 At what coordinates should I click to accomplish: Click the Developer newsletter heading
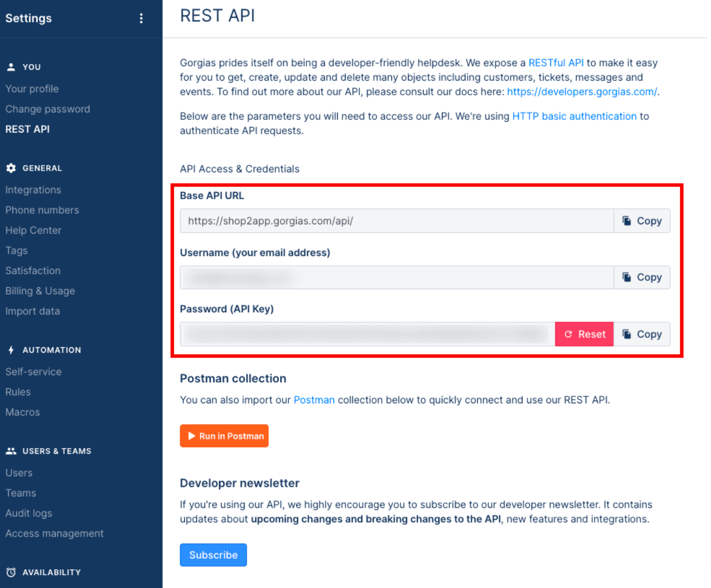pos(239,483)
